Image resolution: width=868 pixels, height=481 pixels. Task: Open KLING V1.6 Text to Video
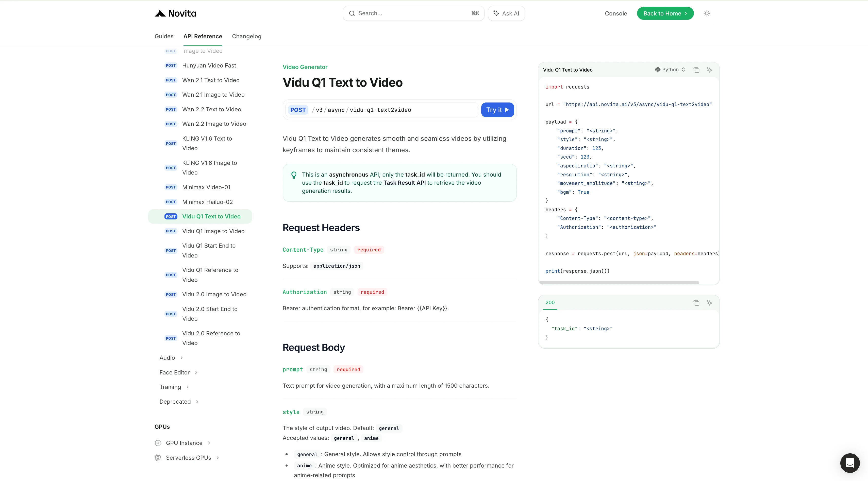(207, 144)
